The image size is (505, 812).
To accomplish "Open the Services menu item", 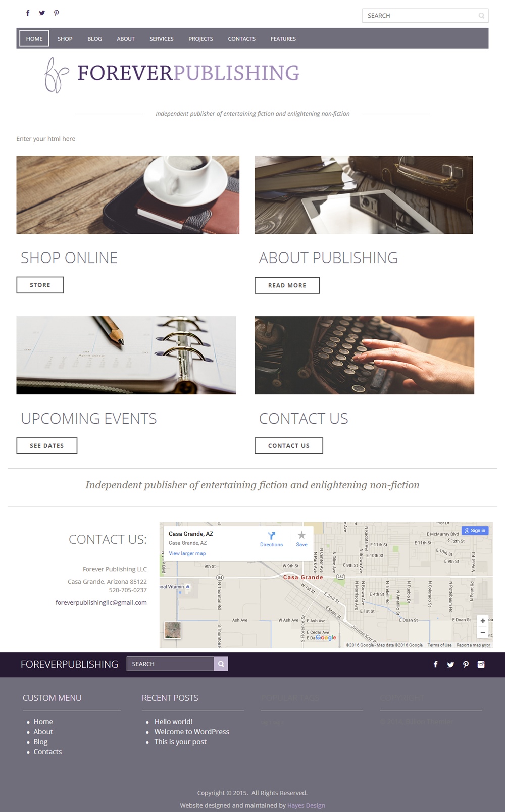I will (162, 39).
